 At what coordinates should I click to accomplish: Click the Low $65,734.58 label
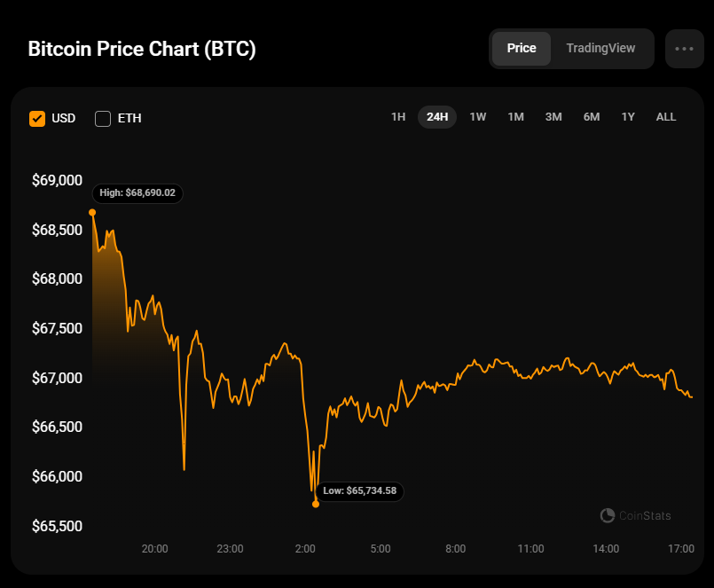360,490
